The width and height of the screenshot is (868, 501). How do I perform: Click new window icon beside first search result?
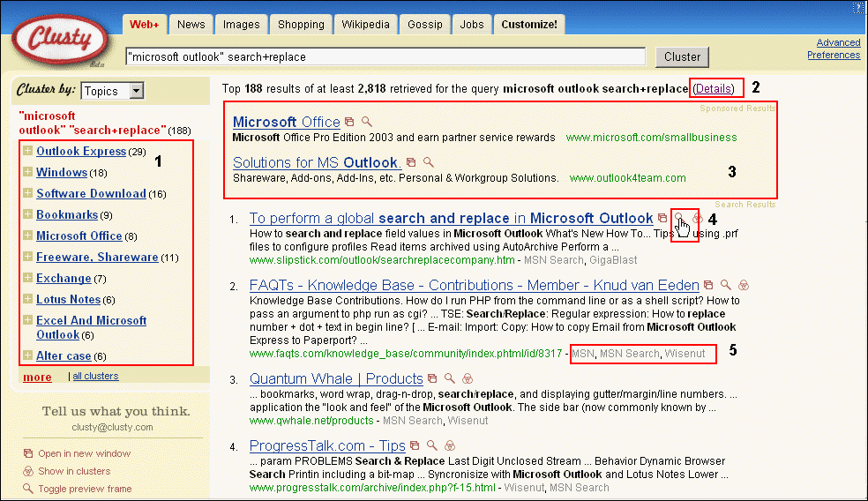(x=662, y=218)
